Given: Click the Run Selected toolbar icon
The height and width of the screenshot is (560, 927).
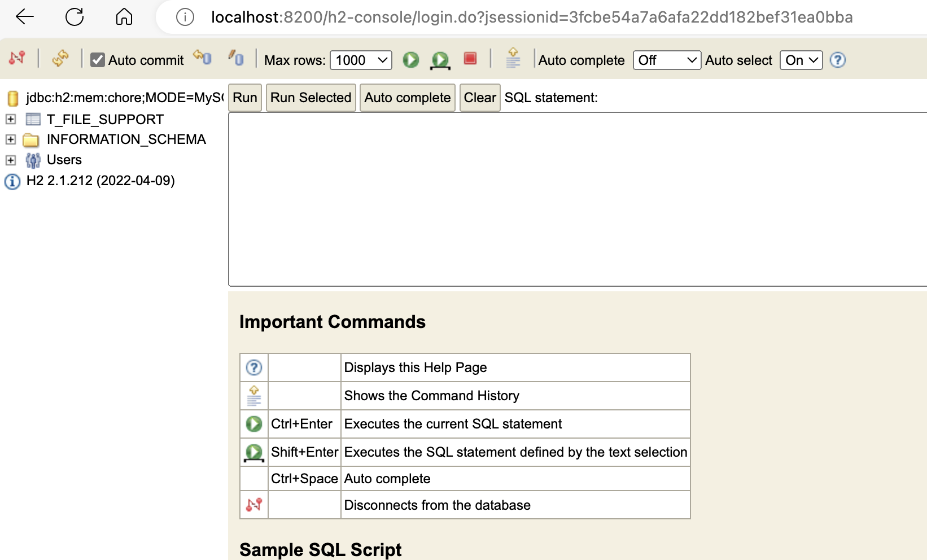Looking at the screenshot, I should (440, 60).
